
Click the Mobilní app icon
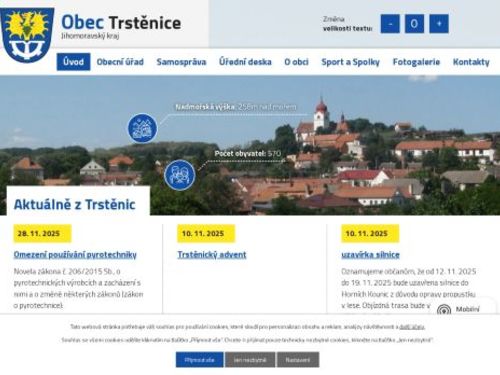(x=444, y=310)
